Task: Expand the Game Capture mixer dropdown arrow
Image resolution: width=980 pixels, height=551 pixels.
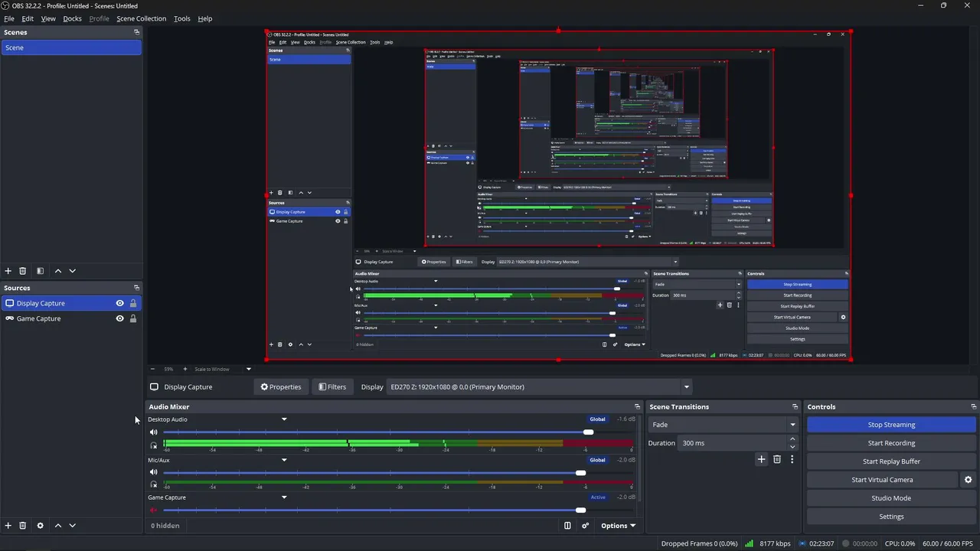Action: 284,497
